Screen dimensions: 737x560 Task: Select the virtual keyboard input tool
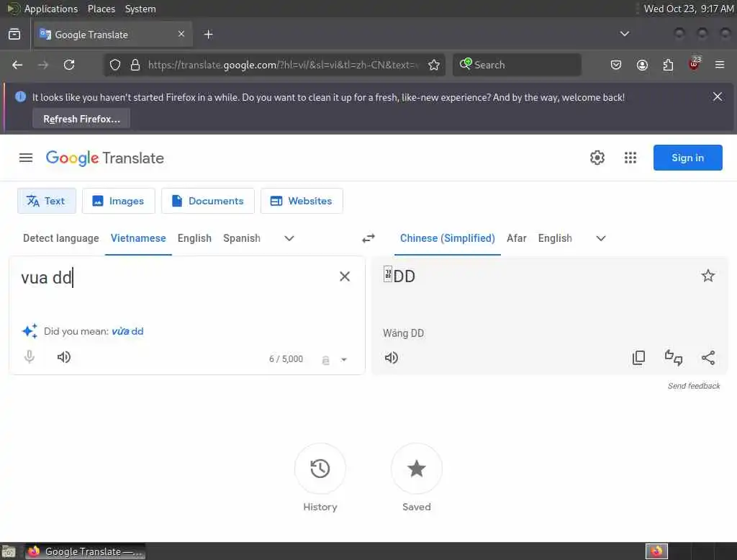[x=325, y=360]
